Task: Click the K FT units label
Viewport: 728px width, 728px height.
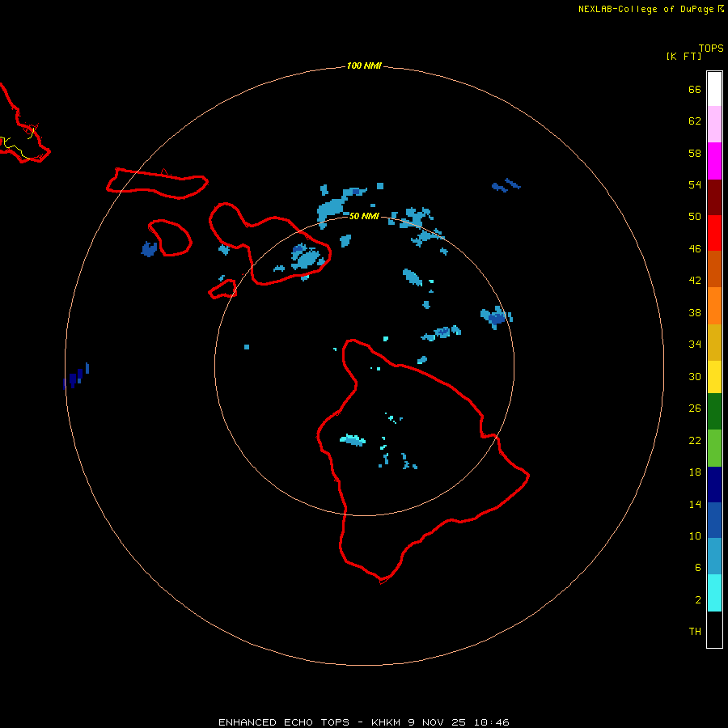Action: click(684, 56)
